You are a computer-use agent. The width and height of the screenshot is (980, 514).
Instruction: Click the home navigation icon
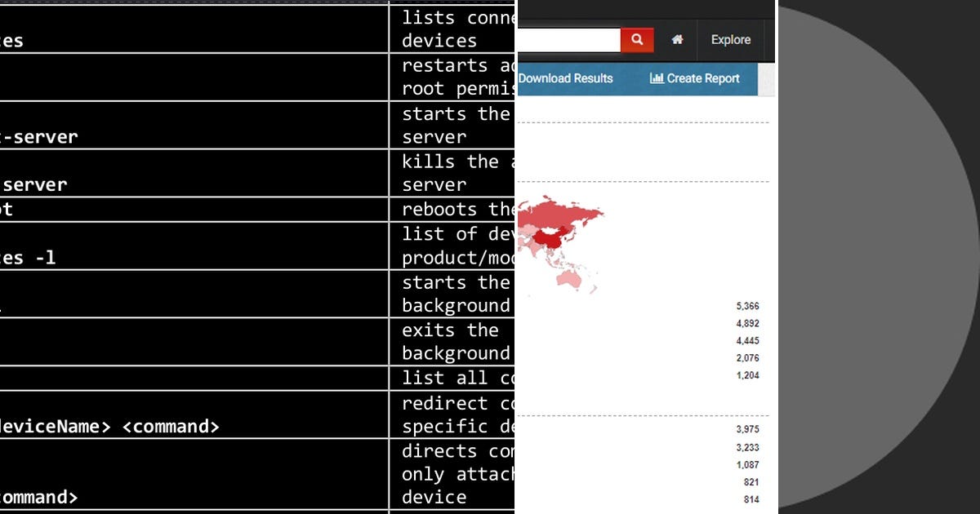click(677, 38)
